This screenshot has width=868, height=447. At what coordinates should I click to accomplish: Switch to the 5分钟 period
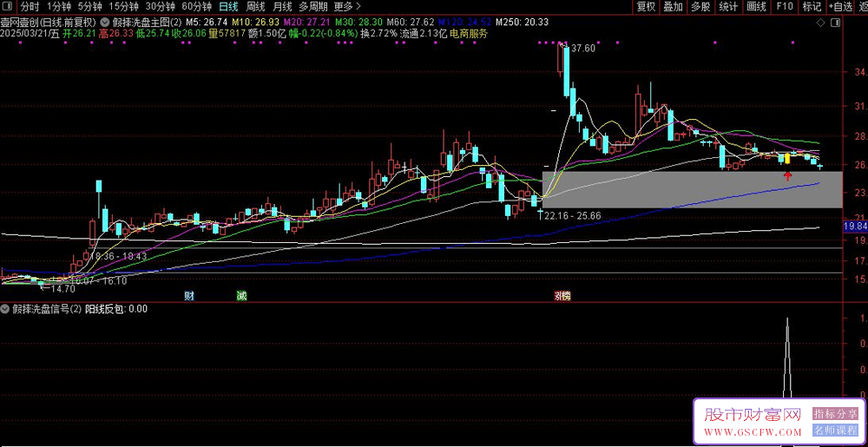[x=89, y=7]
